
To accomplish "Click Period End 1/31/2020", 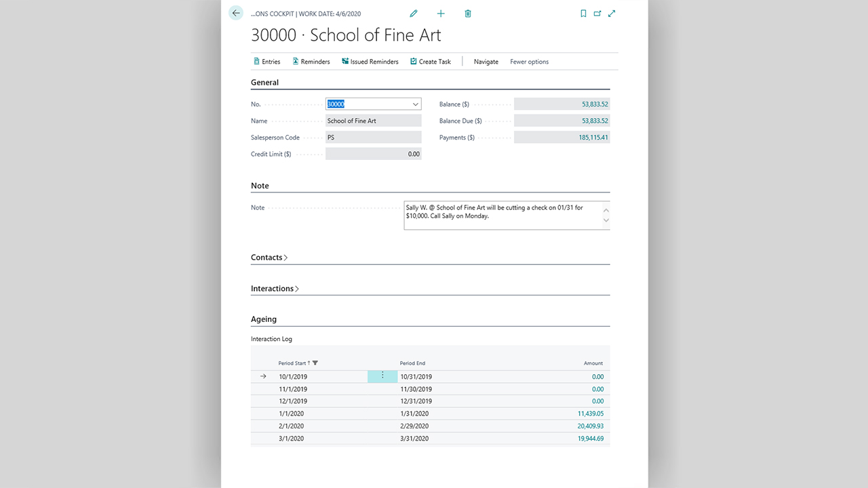I will coord(414,413).
